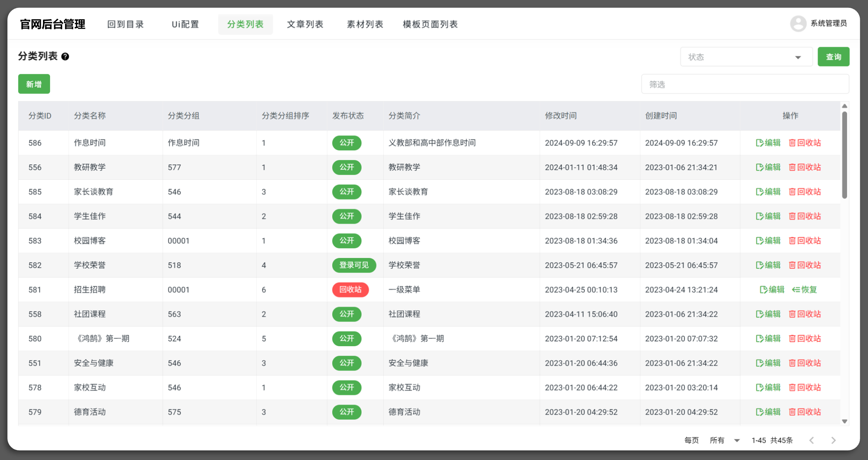Click the 新增 button to add category
Viewport: 868px width, 460px height.
pyautogui.click(x=34, y=84)
